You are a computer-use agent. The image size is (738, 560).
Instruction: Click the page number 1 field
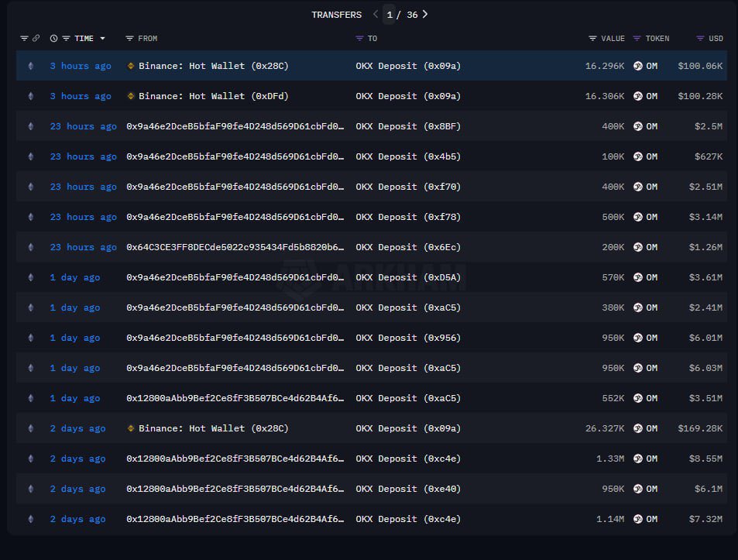[x=390, y=15]
